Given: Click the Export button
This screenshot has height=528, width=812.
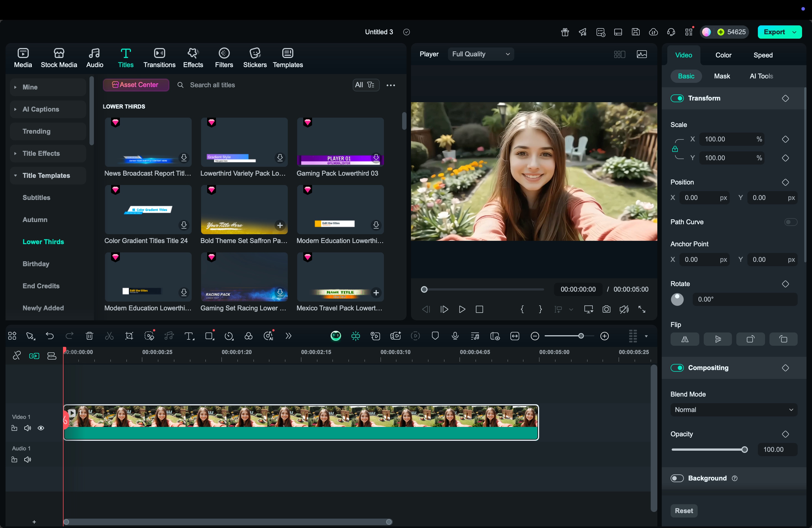Looking at the screenshot, I should click(774, 32).
